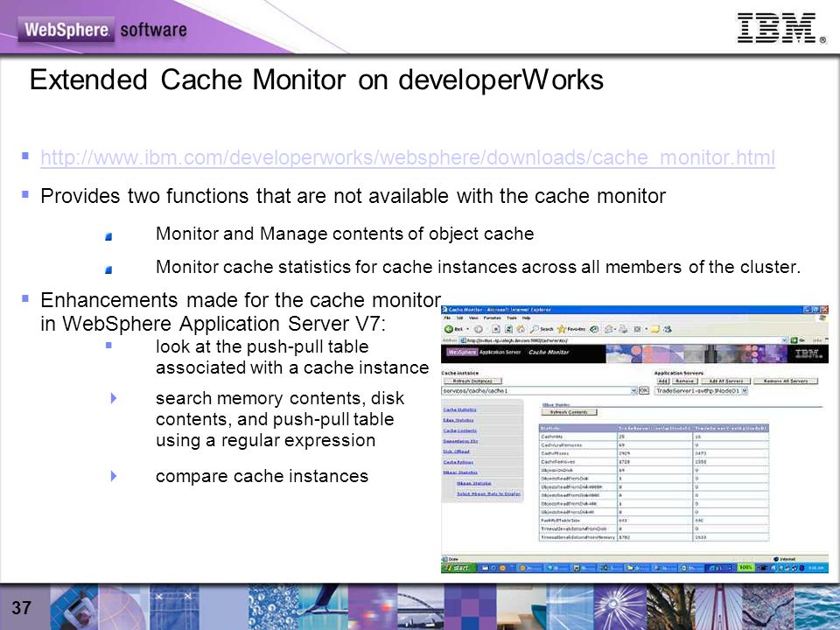Screen dimensions: 840x630
Task: Click the PushPullTableSize statistic row
Action: [654, 521]
